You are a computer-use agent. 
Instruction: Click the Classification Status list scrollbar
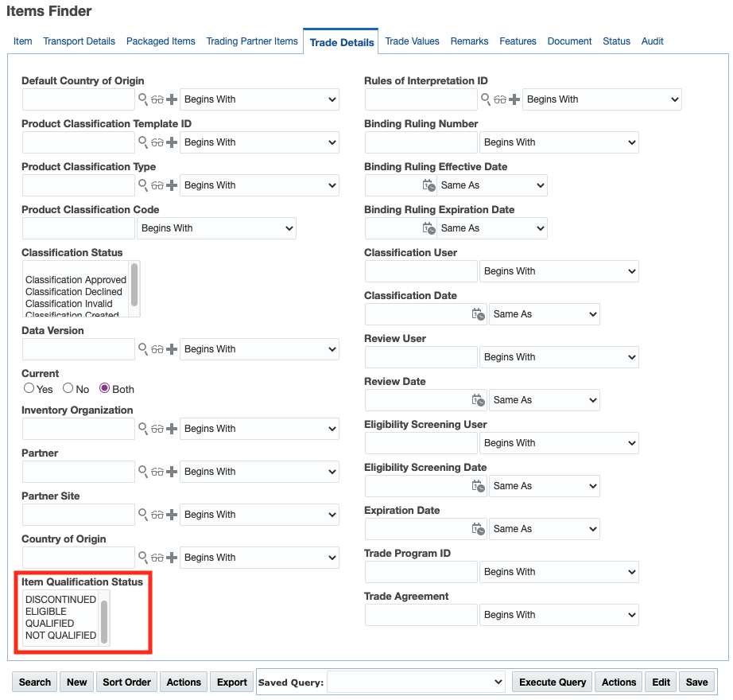[134, 286]
